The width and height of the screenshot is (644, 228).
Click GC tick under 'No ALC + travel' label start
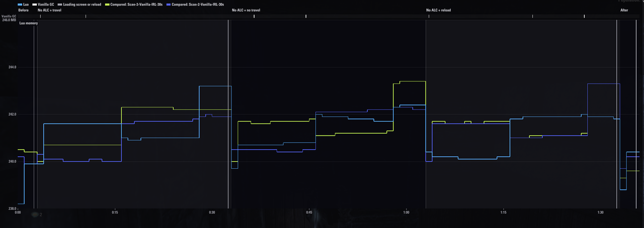tap(40, 16)
